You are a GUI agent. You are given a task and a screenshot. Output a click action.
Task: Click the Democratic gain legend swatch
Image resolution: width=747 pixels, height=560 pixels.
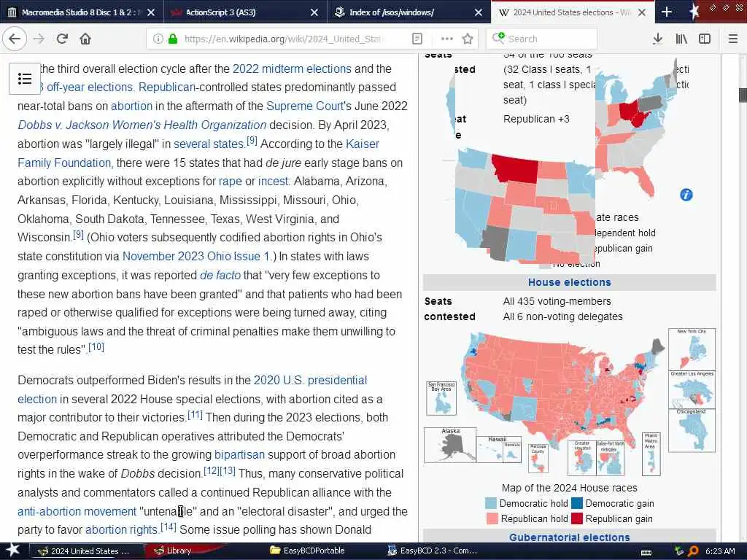577,503
